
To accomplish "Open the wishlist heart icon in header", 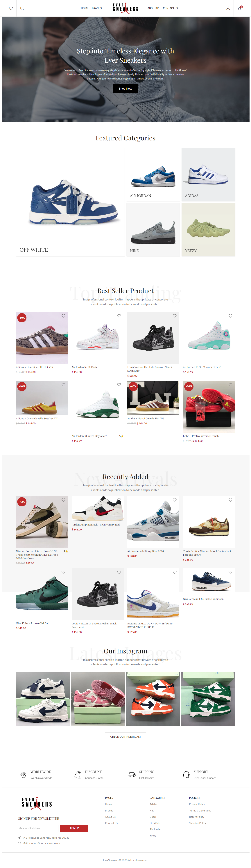I will (11, 8).
